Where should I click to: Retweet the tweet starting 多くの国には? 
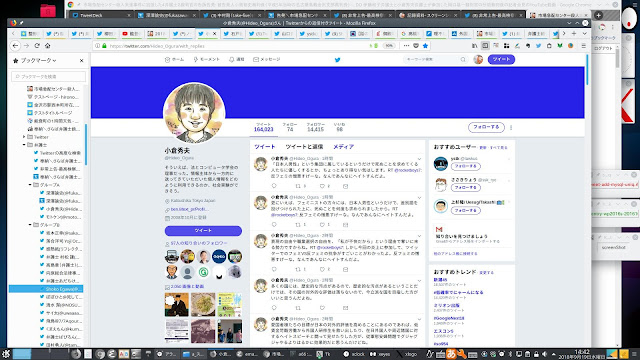pos(298,308)
